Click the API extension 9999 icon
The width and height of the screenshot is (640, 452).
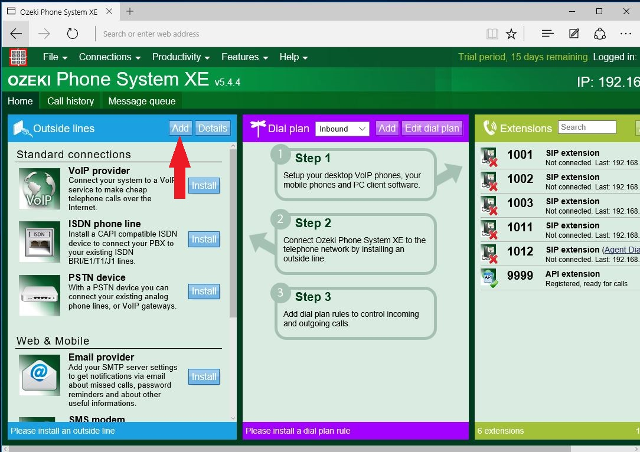(489, 278)
